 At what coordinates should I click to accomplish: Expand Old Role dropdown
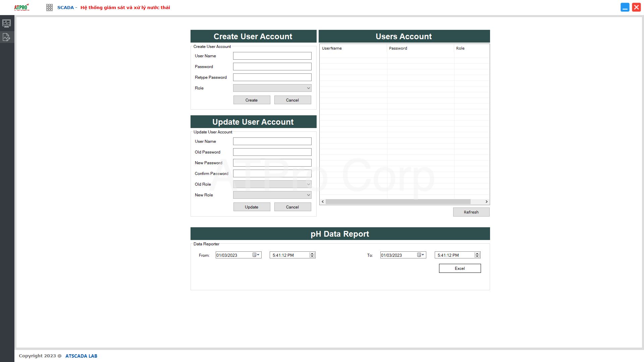point(308,184)
